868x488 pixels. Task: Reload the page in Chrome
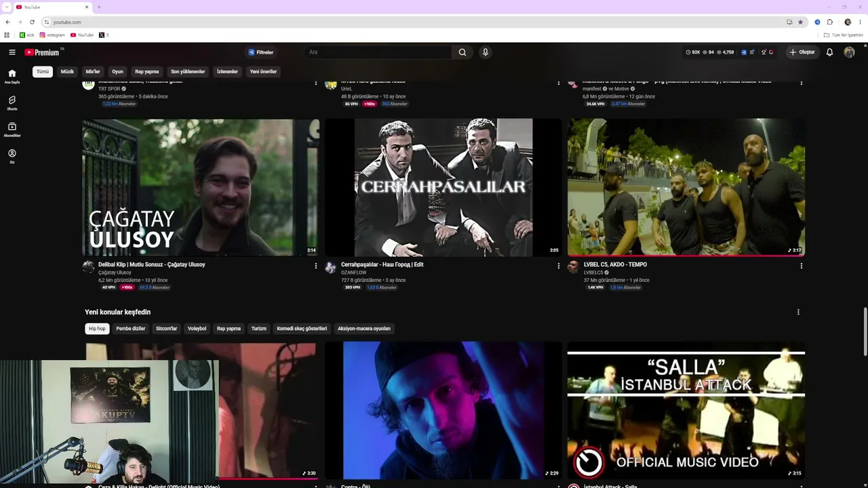[x=32, y=22]
